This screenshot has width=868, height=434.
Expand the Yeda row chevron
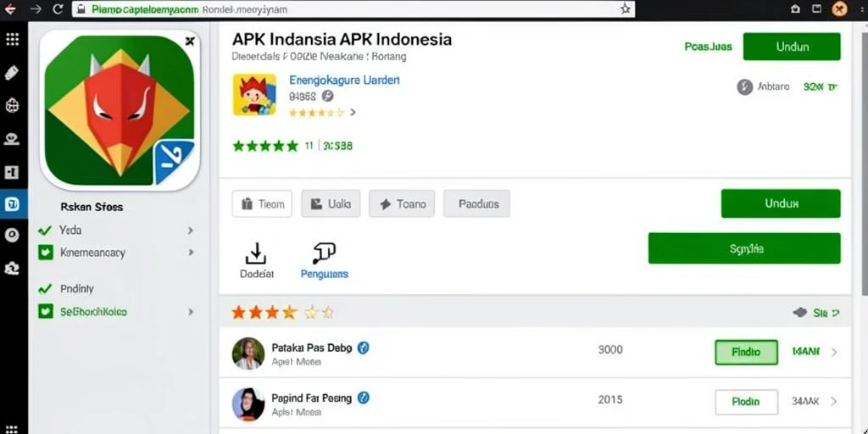[x=191, y=231]
